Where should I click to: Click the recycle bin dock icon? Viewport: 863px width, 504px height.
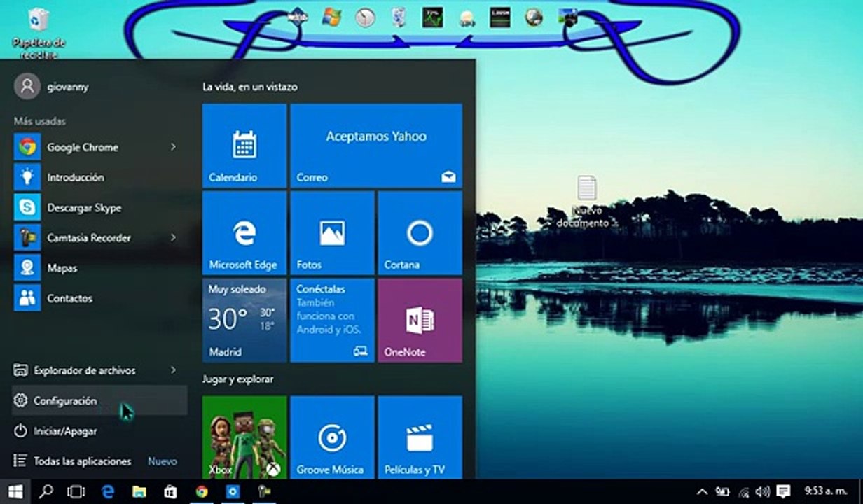pos(399,17)
